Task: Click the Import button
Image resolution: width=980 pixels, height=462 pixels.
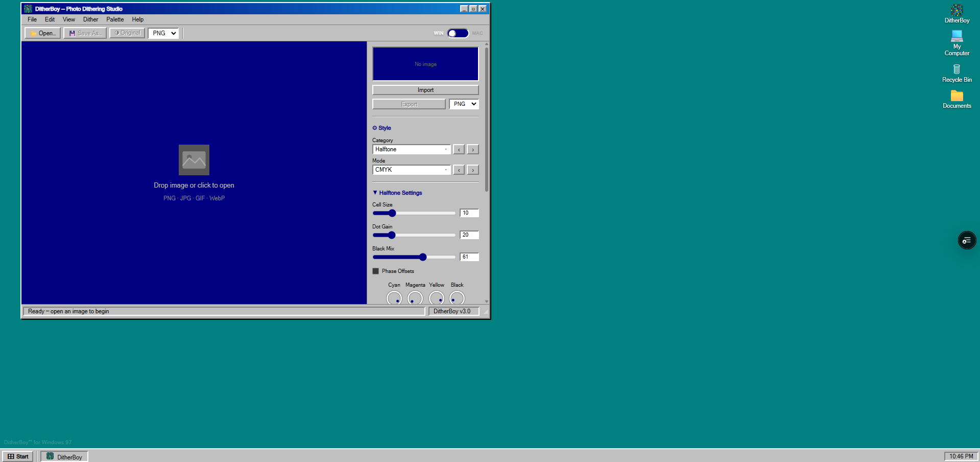Action: click(x=425, y=90)
